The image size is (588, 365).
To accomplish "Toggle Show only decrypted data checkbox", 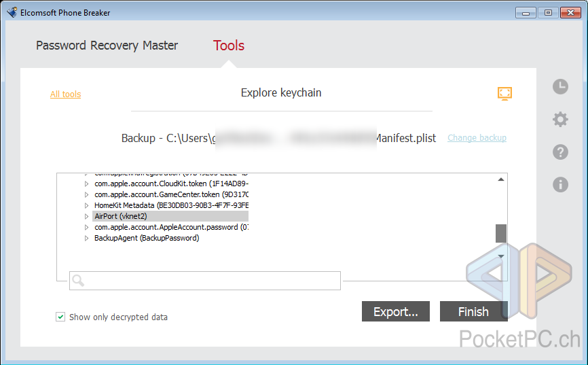I will click(x=60, y=317).
